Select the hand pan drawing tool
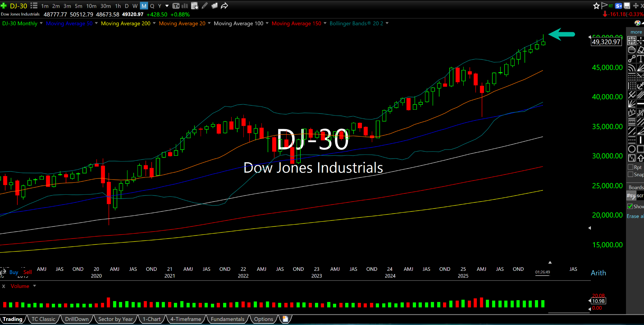644x325 pixels. (632, 50)
